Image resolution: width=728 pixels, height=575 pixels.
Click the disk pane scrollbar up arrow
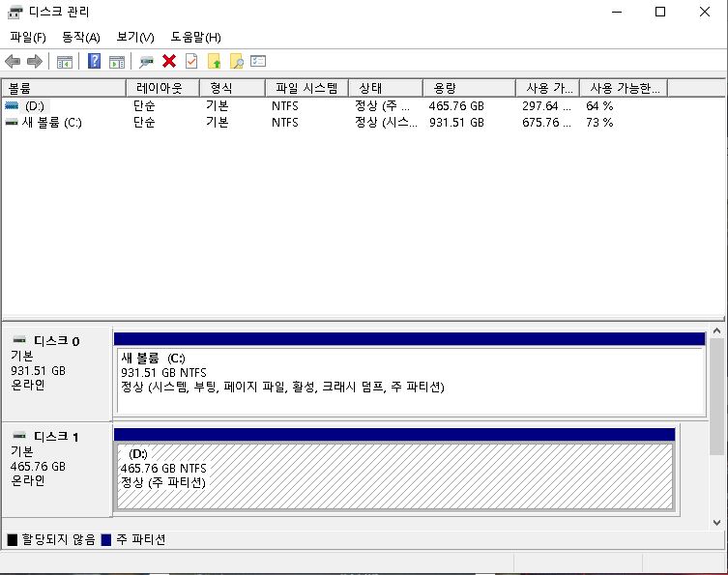716,331
